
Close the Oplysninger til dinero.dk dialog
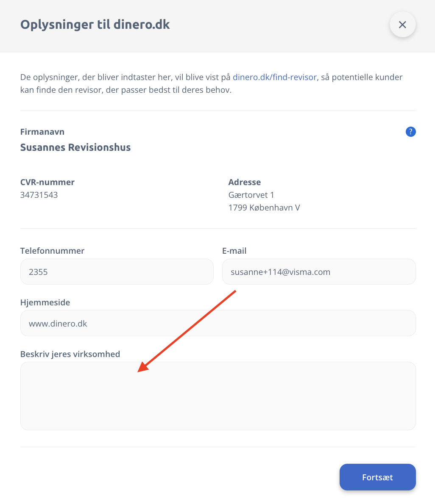coord(402,25)
